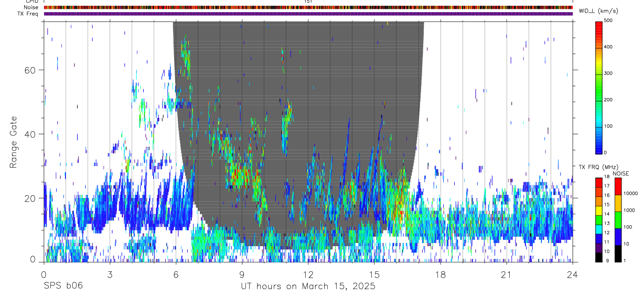Click the '18' label in TX FRQ legend

[x=607, y=177]
